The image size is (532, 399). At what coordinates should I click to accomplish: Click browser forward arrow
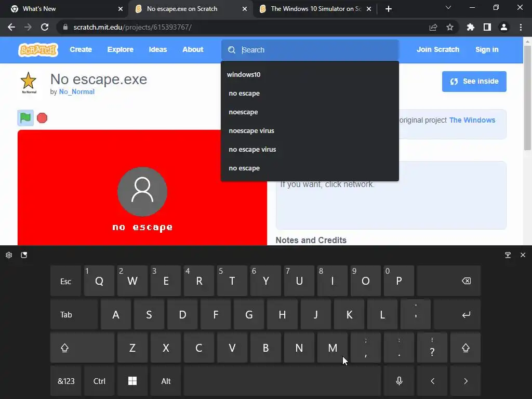point(28,27)
